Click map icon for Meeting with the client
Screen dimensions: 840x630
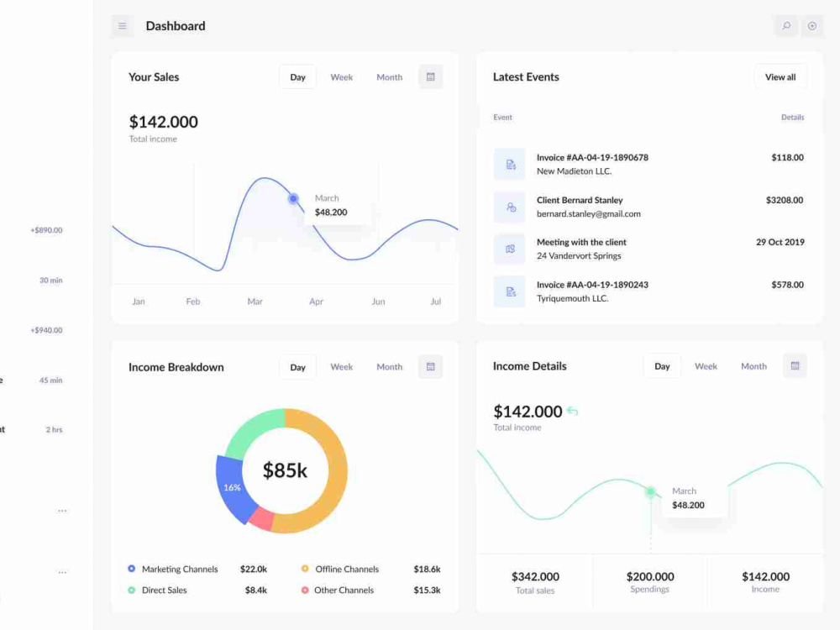point(510,249)
